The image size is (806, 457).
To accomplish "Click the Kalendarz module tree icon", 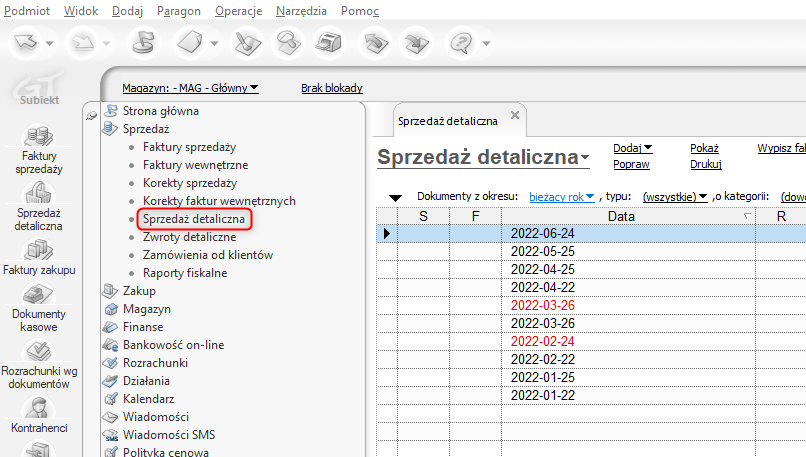I will 111,399.
